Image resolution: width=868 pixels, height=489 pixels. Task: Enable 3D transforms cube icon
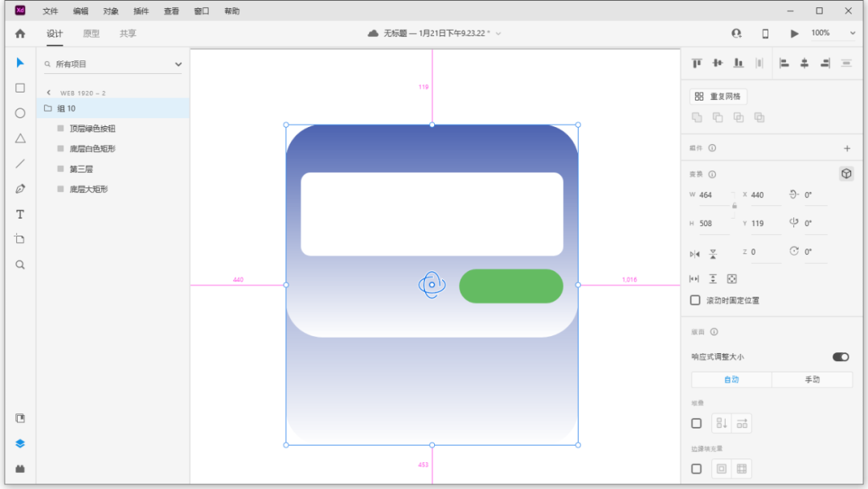[x=845, y=174]
